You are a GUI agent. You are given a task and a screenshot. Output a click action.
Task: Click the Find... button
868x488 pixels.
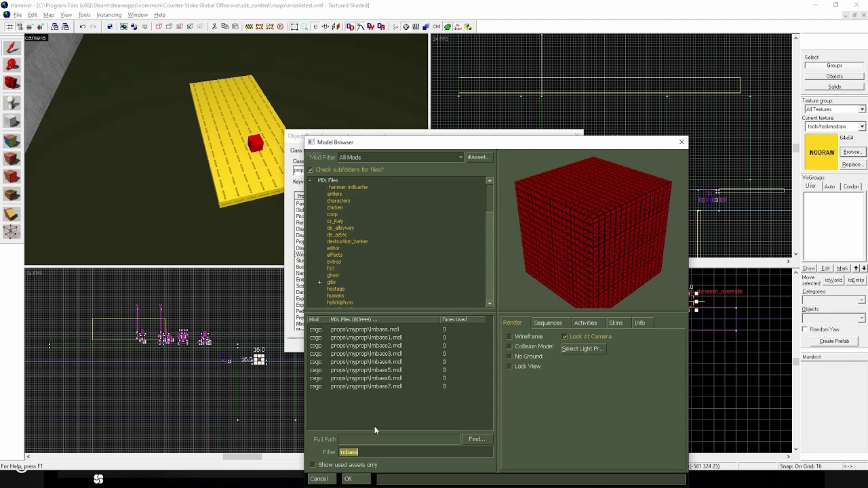[477, 439]
